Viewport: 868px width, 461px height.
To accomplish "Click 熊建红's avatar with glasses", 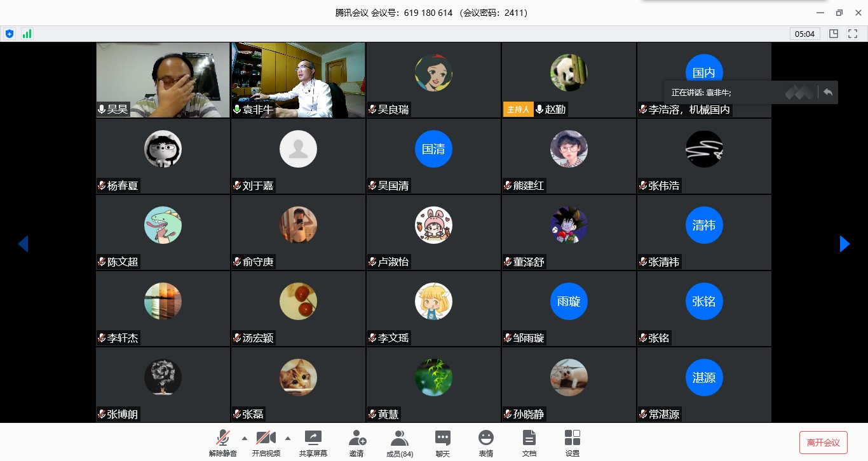I will (569, 149).
